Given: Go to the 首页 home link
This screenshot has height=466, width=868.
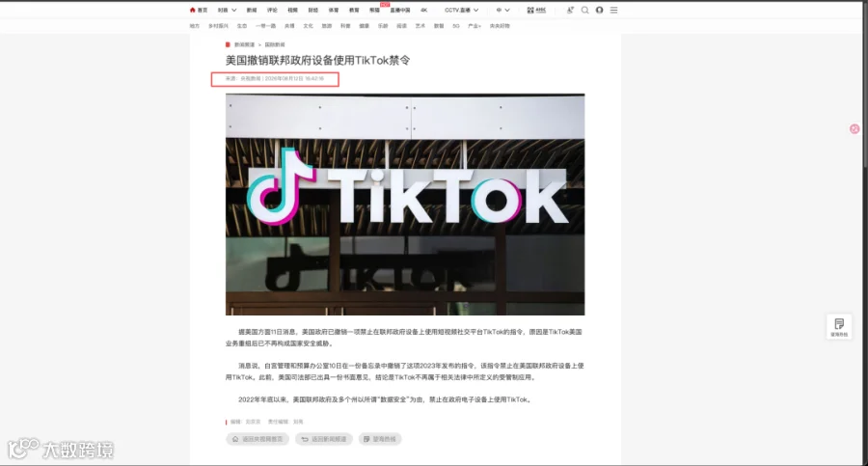Looking at the screenshot, I should click(198, 10).
